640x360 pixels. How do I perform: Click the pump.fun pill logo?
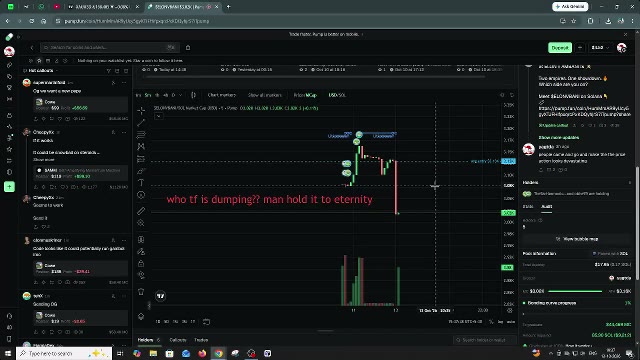(9, 37)
